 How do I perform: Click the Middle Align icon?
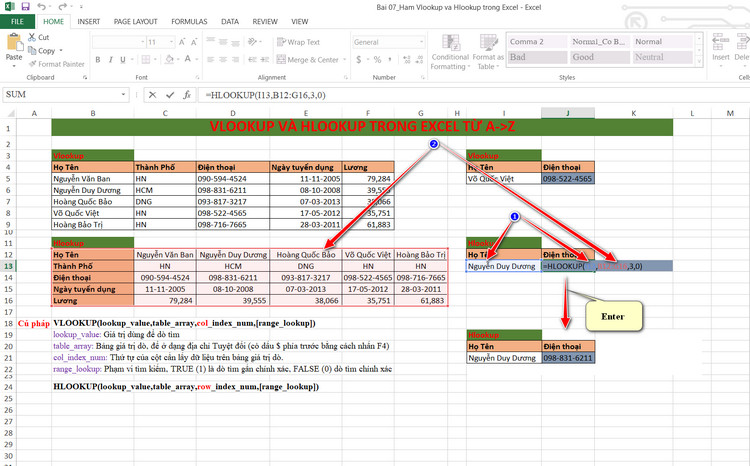coord(223,42)
